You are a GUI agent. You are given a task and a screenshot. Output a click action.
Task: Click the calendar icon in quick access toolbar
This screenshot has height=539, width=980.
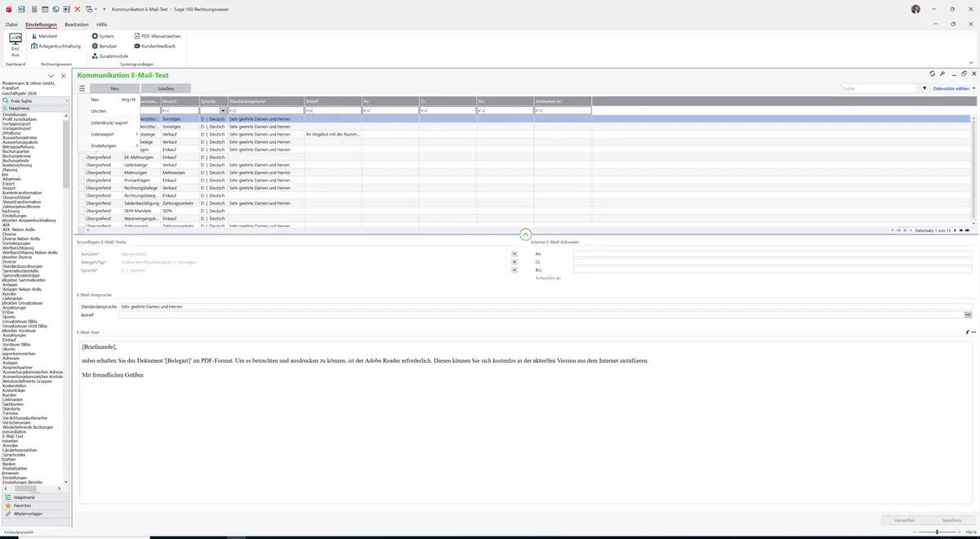tap(43, 8)
